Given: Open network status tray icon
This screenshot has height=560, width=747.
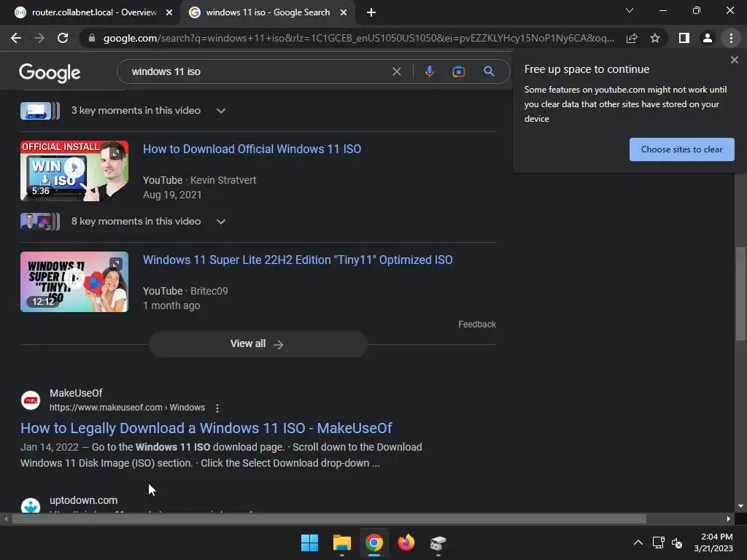Looking at the screenshot, I should coord(659,542).
